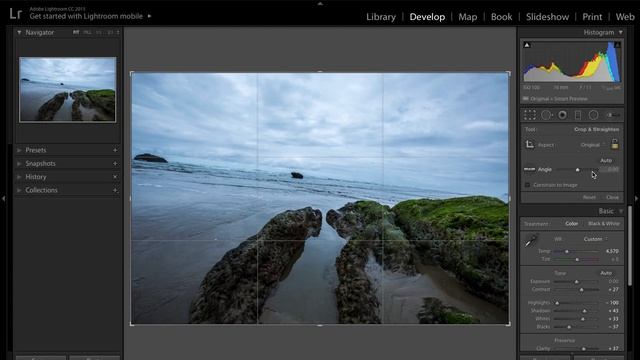This screenshot has width=640, height=360.
Task: Hide the top module panel arrow
Action: (320, 3)
